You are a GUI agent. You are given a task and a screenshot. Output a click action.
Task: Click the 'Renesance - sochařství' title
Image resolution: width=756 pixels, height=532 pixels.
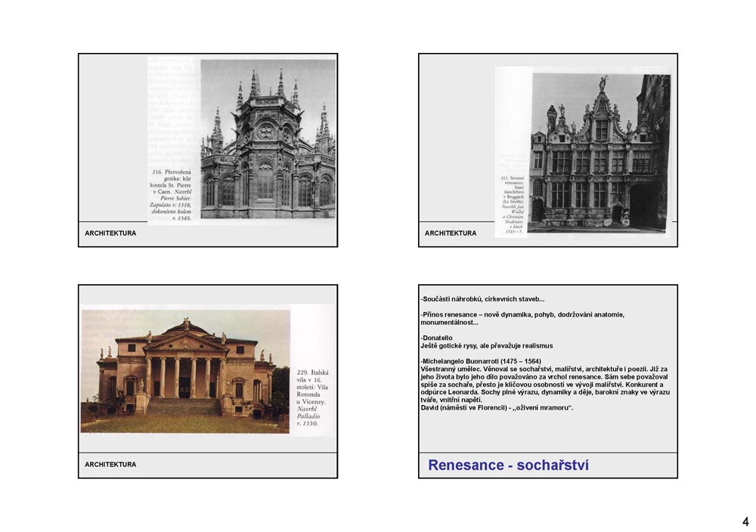tap(508, 465)
